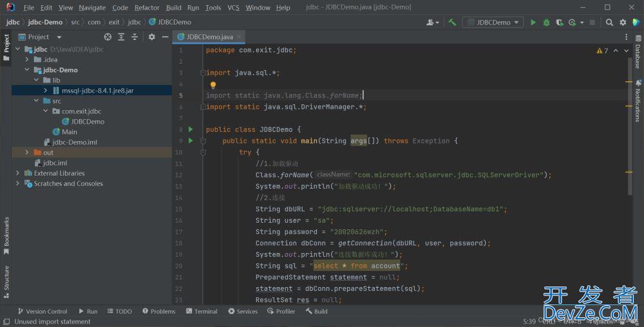Click the editor vertical scrollbar
Image resolution: width=644 pixels, height=327 pixels.
[x=630, y=126]
